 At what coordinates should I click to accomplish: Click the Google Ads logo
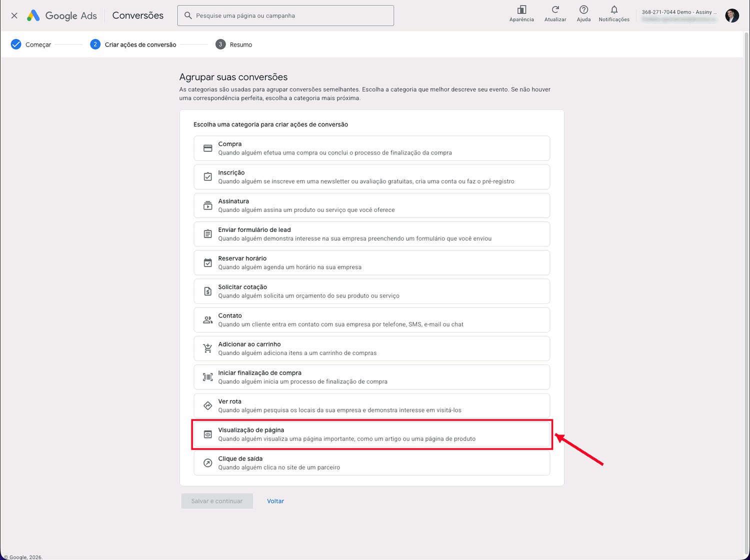[x=62, y=15]
